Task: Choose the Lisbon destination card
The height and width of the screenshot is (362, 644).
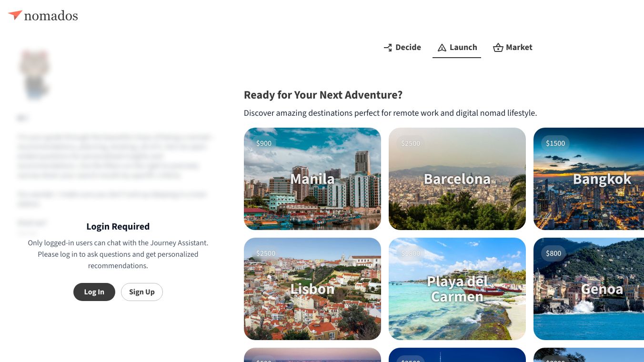Action: (312, 289)
